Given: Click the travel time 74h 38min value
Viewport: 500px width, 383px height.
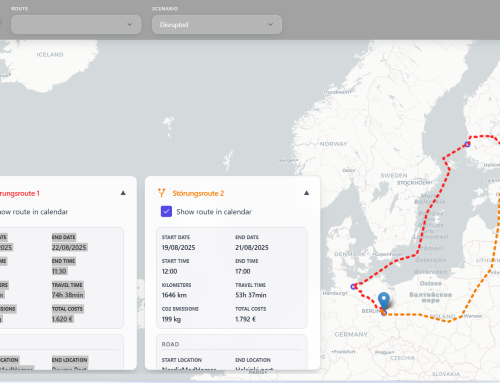Looking at the screenshot, I should click(68, 295).
